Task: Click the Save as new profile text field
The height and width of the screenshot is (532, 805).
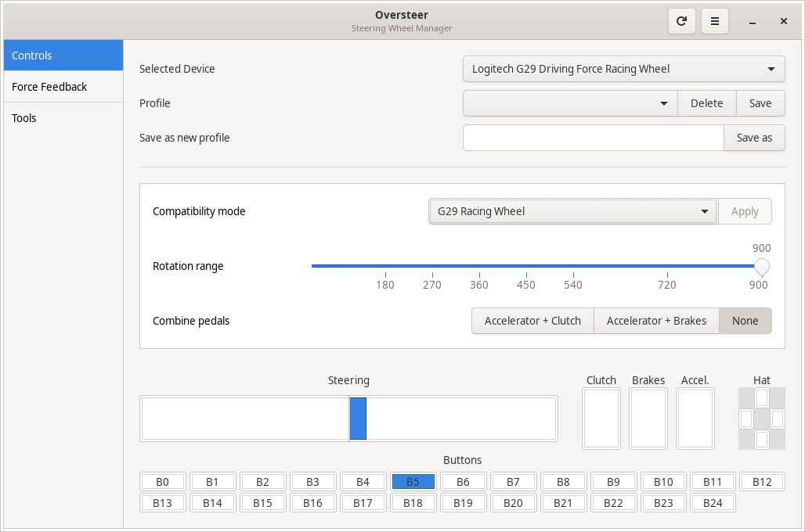Action: point(593,138)
